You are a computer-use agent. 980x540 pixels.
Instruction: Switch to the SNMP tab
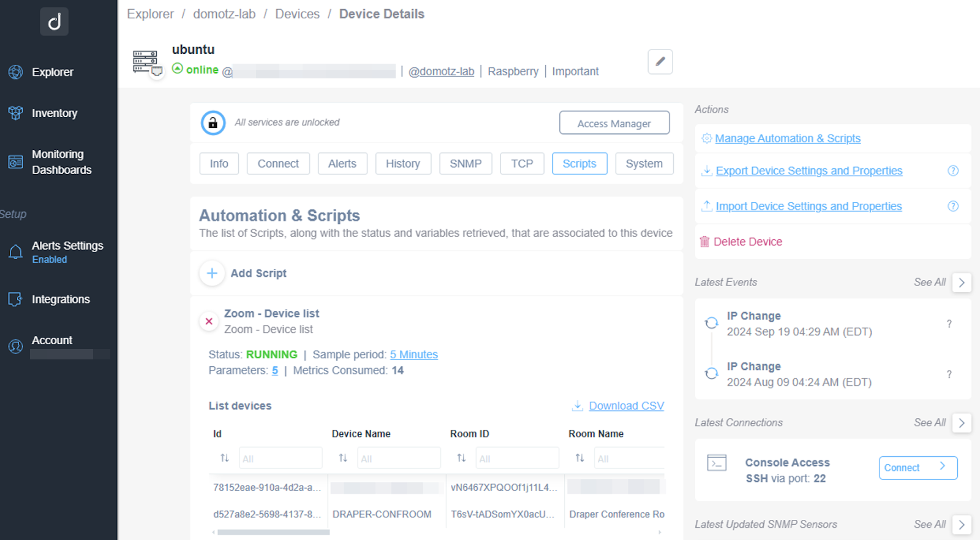466,163
